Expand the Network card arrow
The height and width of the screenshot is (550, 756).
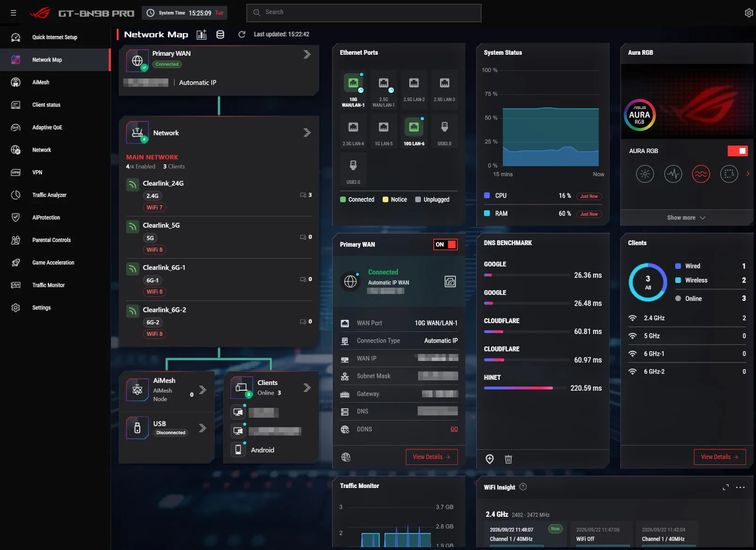pyautogui.click(x=307, y=133)
